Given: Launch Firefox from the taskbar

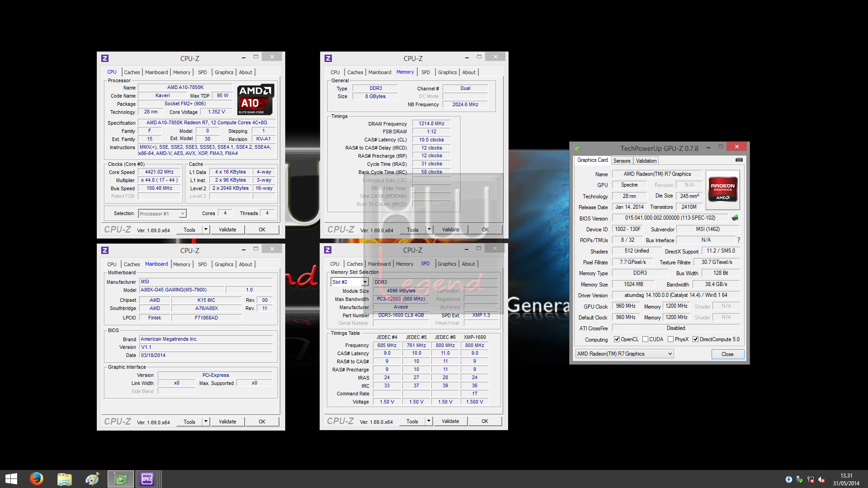Looking at the screenshot, I should (x=36, y=479).
